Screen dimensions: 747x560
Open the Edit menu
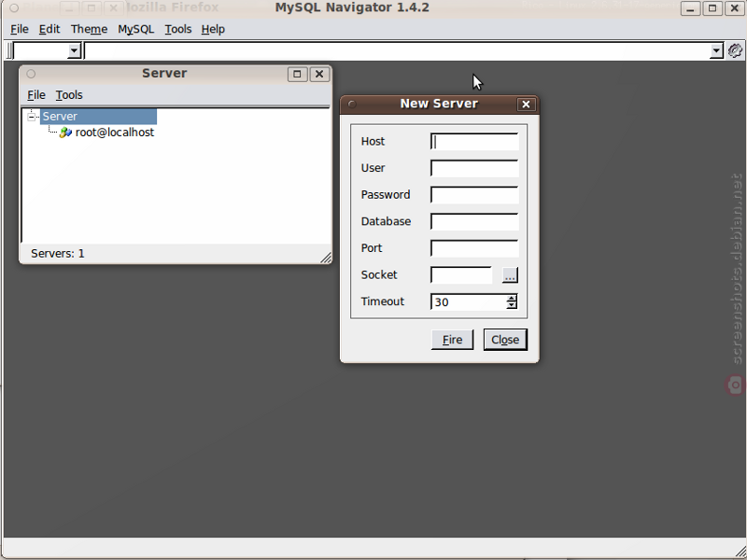tap(49, 29)
